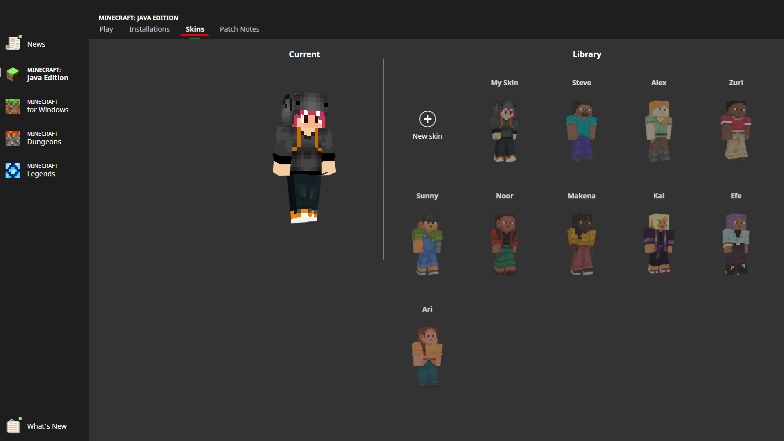Click the Sunny name label
This screenshot has width=784, height=441.
pyautogui.click(x=427, y=196)
